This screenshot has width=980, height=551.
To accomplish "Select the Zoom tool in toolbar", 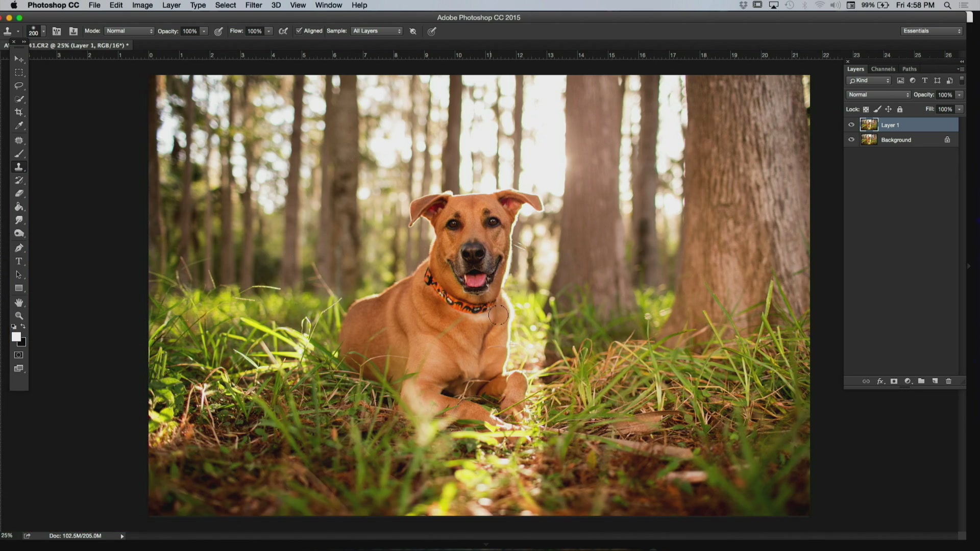I will coord(19,316).
